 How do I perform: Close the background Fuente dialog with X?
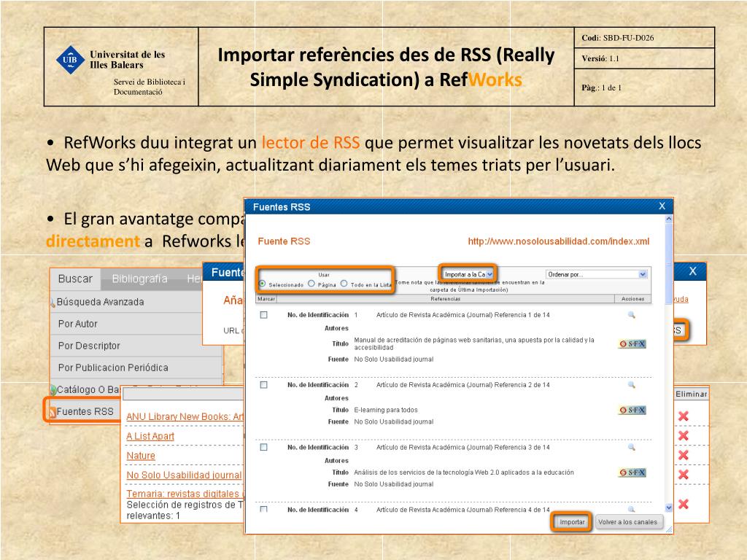pos(693,271)
